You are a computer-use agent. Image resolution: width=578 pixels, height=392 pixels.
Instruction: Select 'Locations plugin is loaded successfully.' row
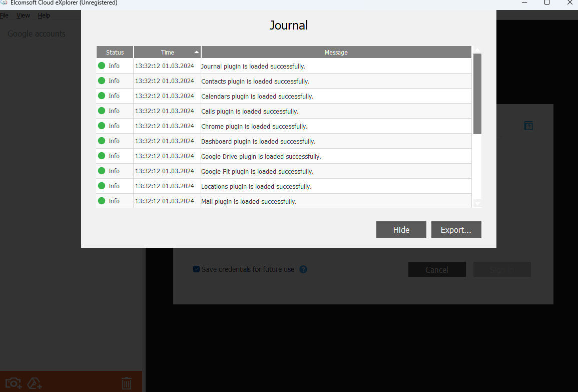[x=284, y=186]
